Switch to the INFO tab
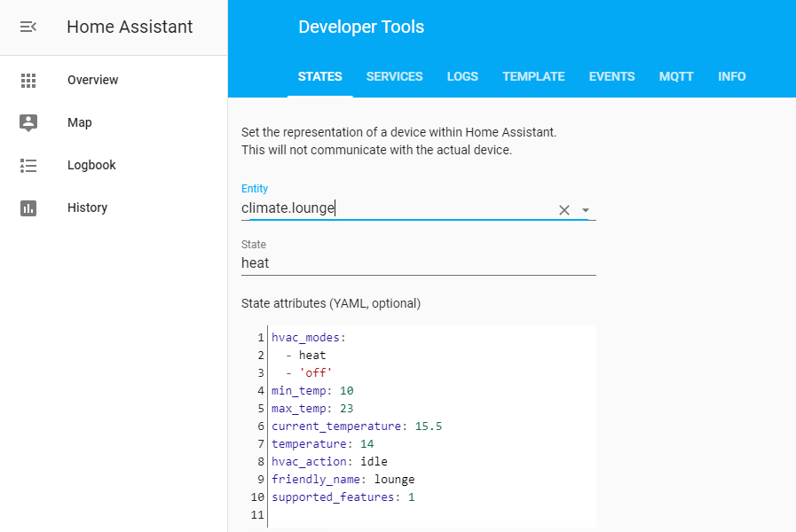 point(731,76)
